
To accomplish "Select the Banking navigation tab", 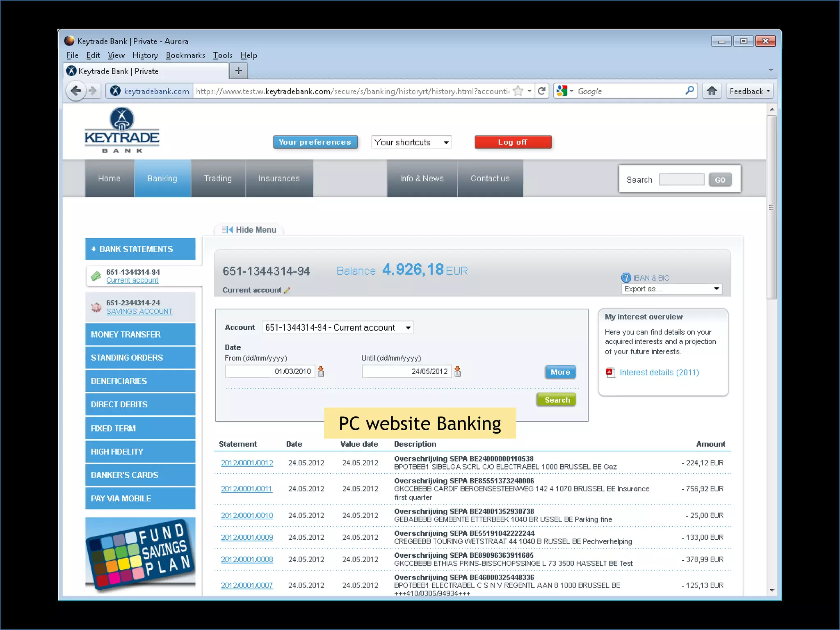I will point(162,178).
